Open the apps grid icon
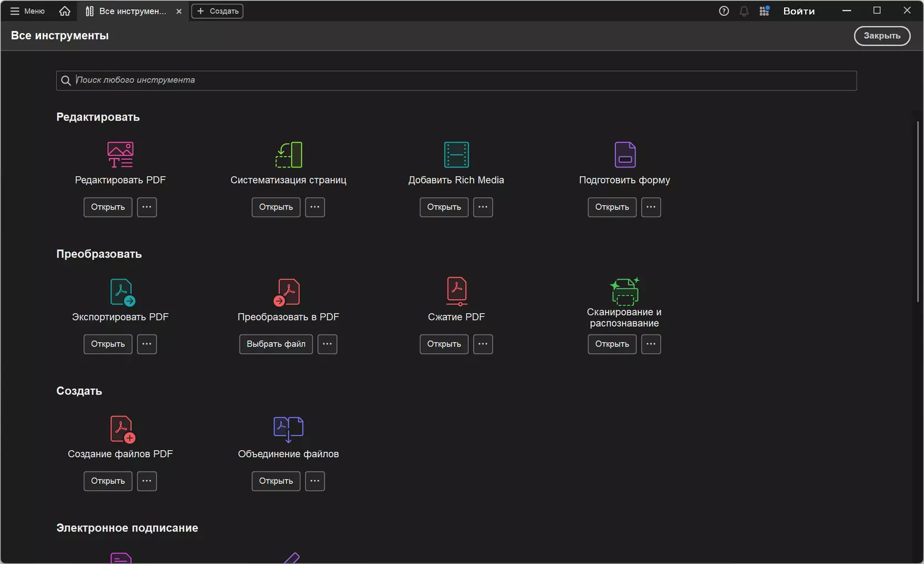 [765, 11]
